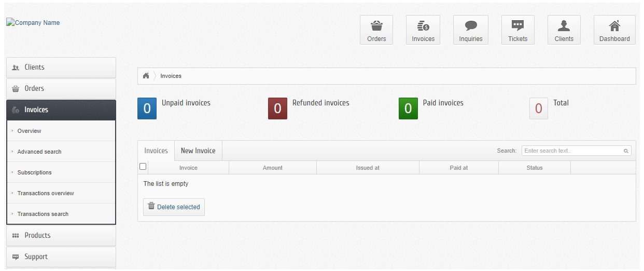Screen dimensions: 644x271
Task: Expand the Clients sidebar section
Action: coord(61,67)
